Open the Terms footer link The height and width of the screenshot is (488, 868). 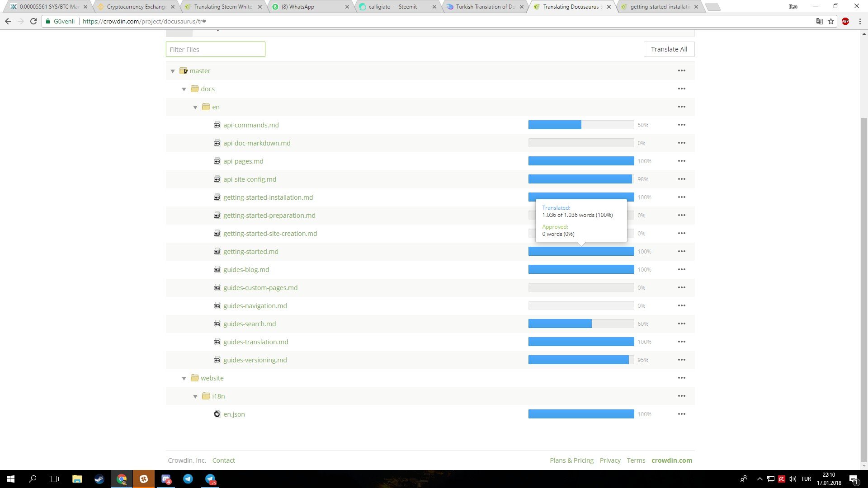coord(636,460)
